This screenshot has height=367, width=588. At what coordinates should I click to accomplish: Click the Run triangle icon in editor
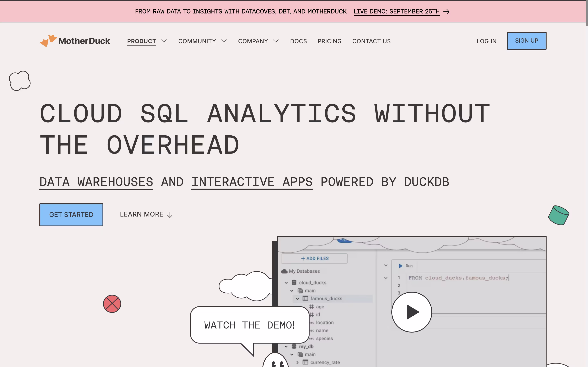tap(400, 266)
